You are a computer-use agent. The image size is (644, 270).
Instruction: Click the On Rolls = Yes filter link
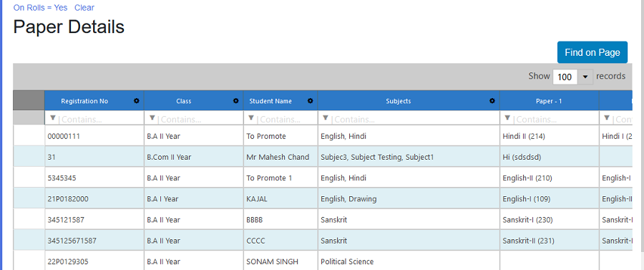[40, 7]
